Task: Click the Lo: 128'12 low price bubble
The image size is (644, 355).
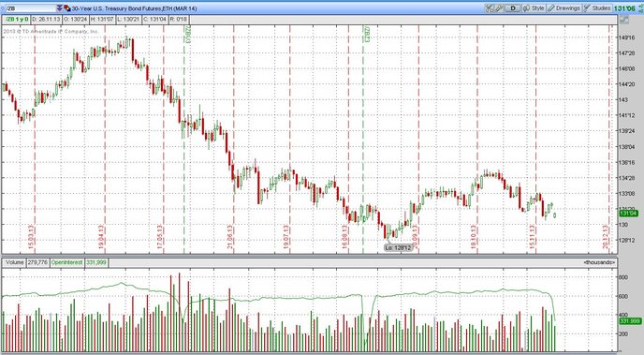Action: pos(398,248)
